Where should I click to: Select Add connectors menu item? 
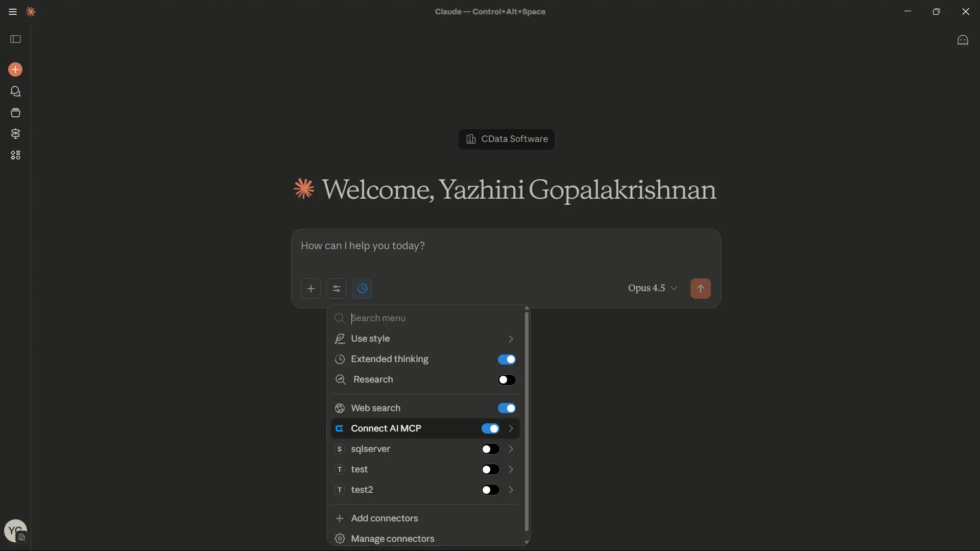pos(384,518)
